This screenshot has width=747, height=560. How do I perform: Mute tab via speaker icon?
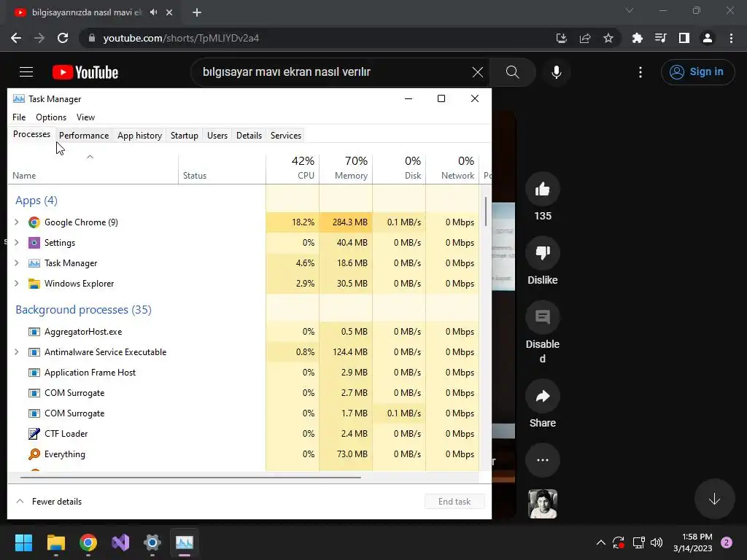click(x=153, y=12)
